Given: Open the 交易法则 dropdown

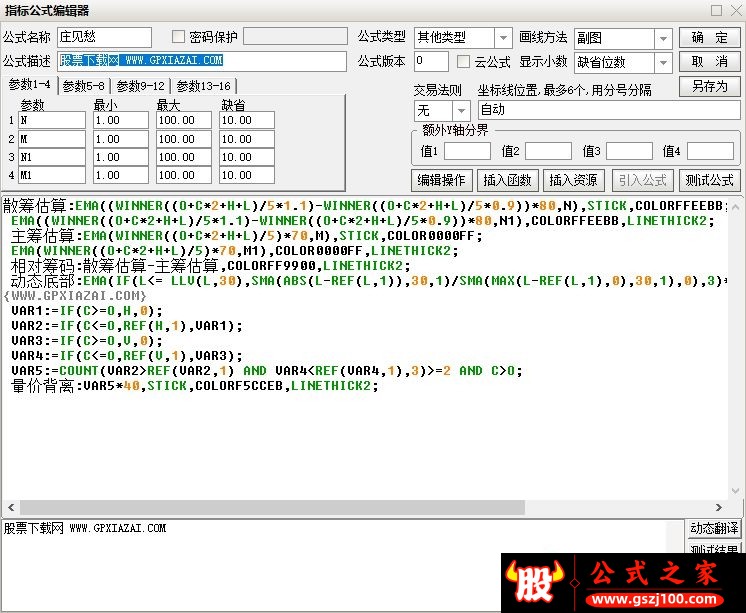Looking at the screenshot, I should coord(461,111).
